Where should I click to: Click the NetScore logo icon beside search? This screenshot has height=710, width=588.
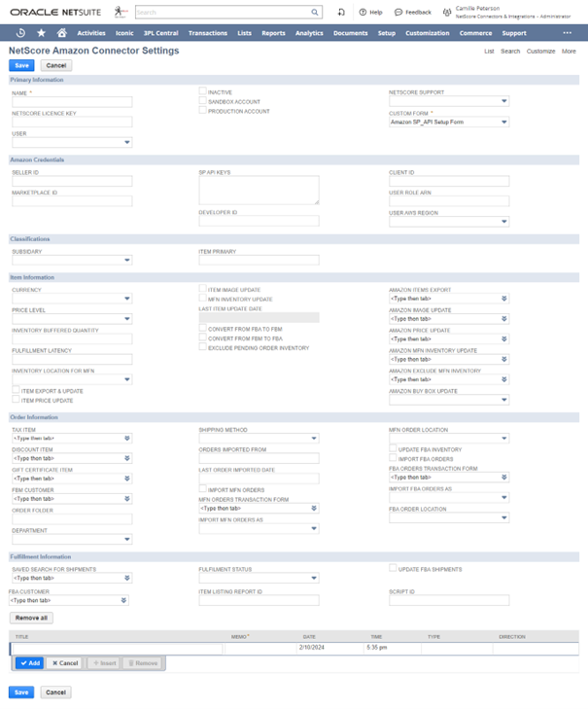[121, 12]
